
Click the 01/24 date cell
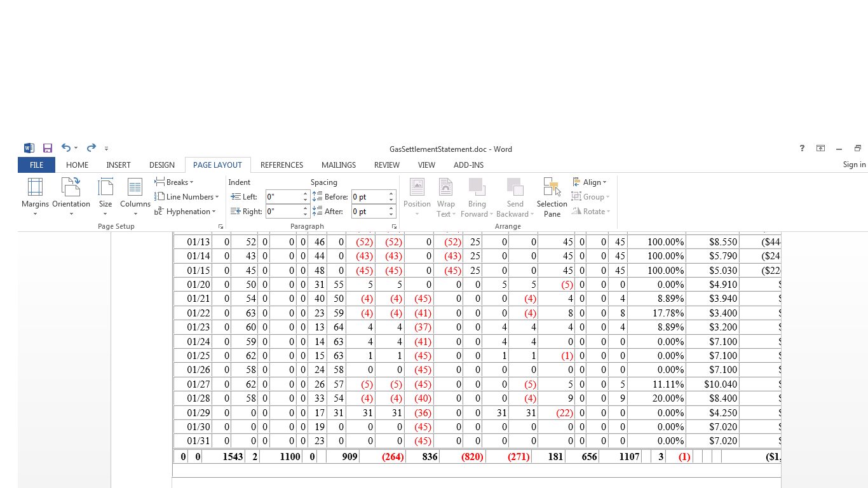198,342
